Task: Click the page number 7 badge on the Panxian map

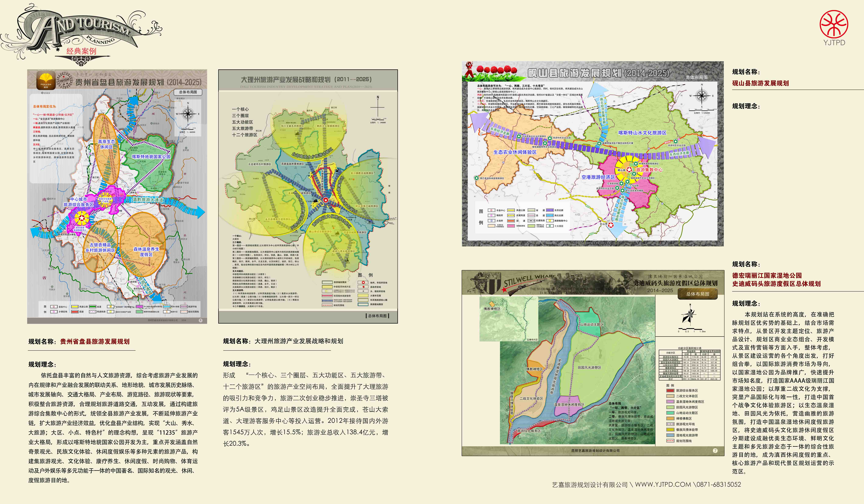Action: (201, 320)
